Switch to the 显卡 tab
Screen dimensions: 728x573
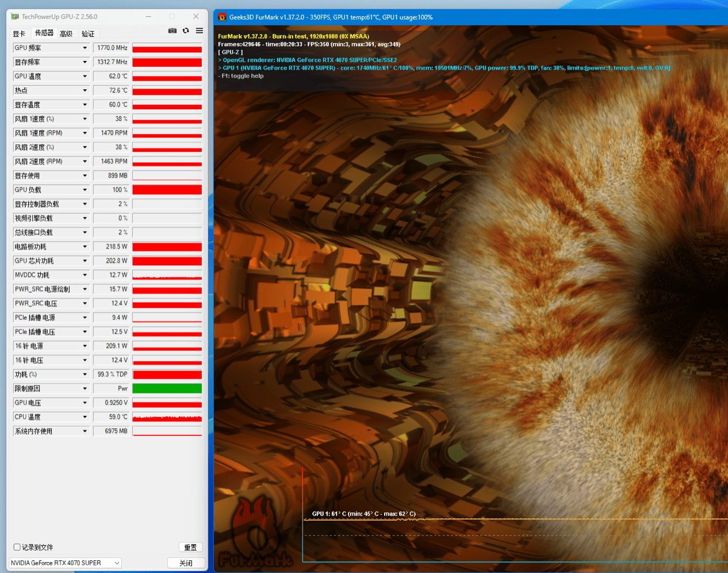[x=19, y=34]
